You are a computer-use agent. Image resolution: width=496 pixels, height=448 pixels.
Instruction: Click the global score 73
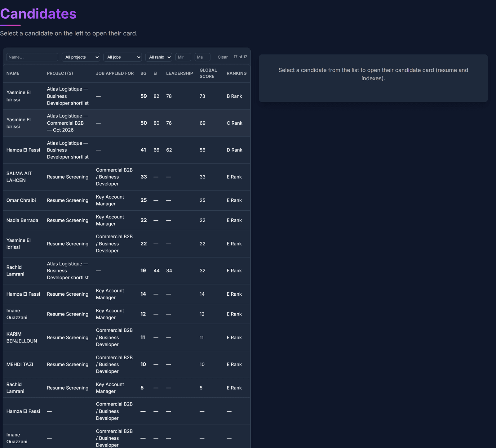click(202, 96)
